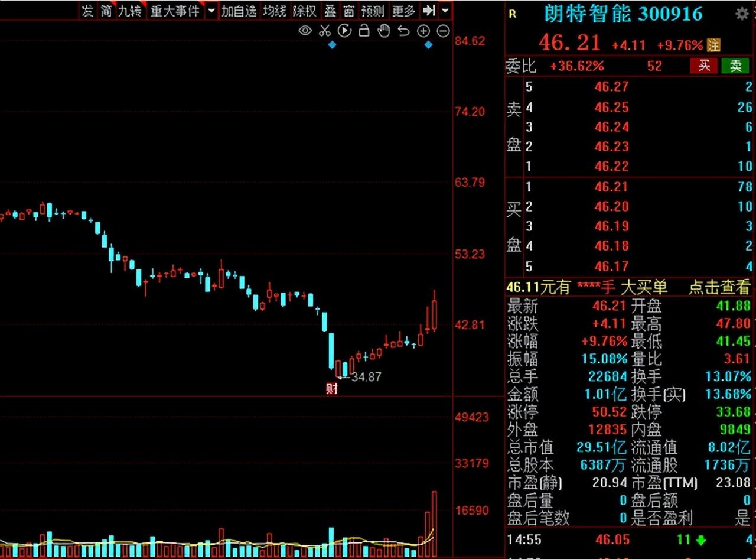Click the 大买单 label
Screen dimensions: 756x559
tap(644, 287)
